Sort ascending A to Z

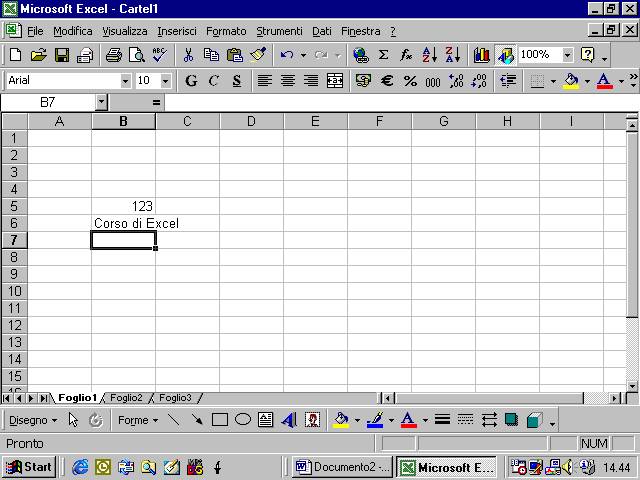pyautogui.click(x=430, y=55)
